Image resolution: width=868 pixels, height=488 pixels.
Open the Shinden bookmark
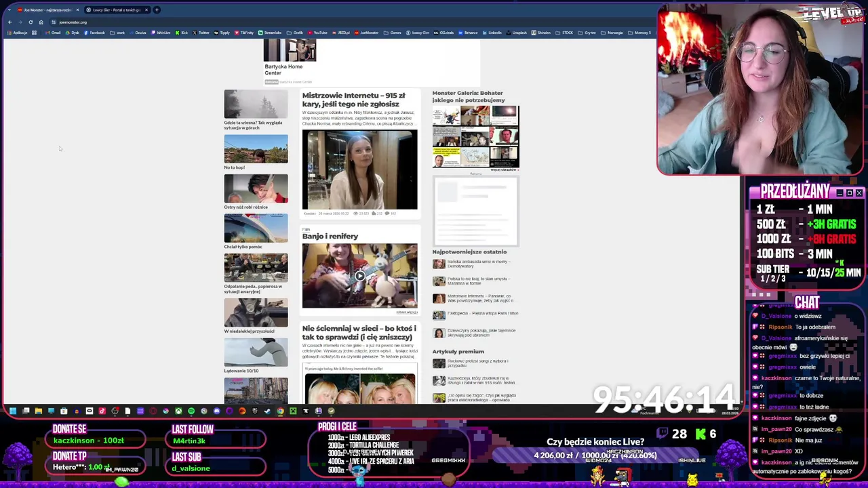click(x=541, y=33)
